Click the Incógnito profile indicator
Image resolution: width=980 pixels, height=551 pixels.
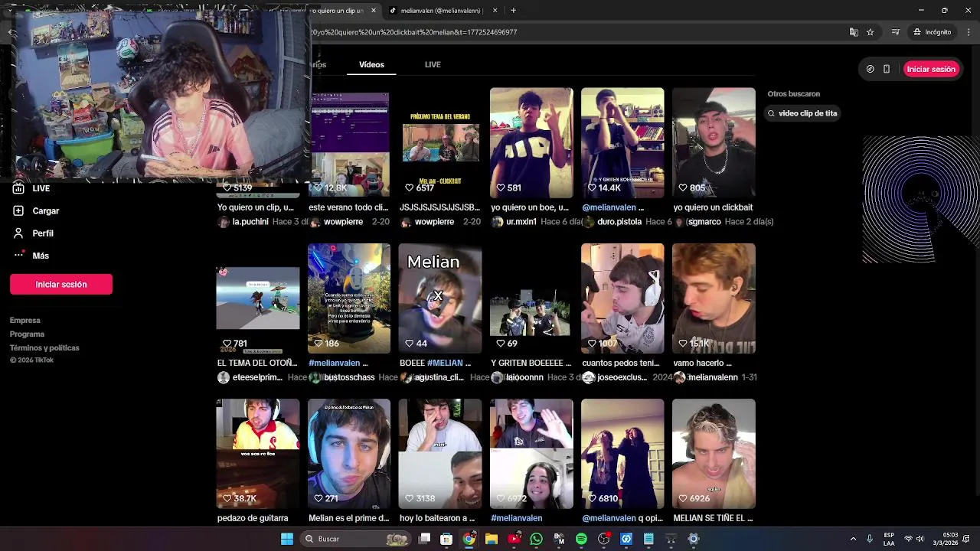point(932,32)
